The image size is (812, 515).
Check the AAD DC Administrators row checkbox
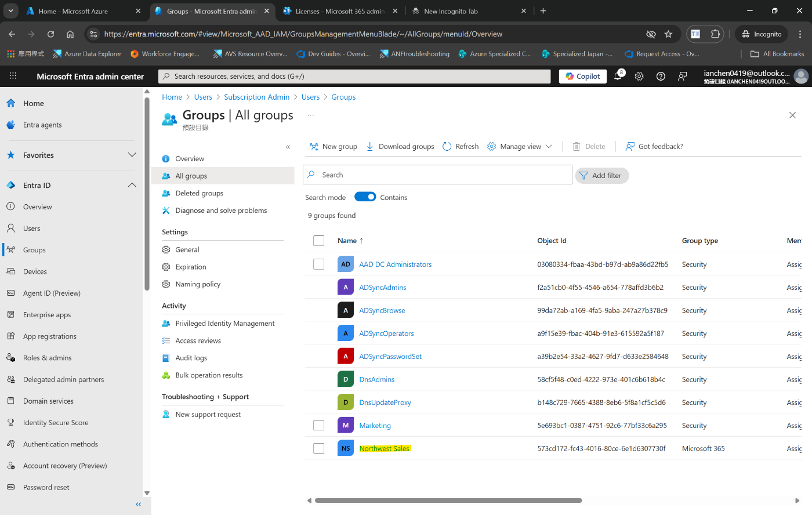(318, 264)
